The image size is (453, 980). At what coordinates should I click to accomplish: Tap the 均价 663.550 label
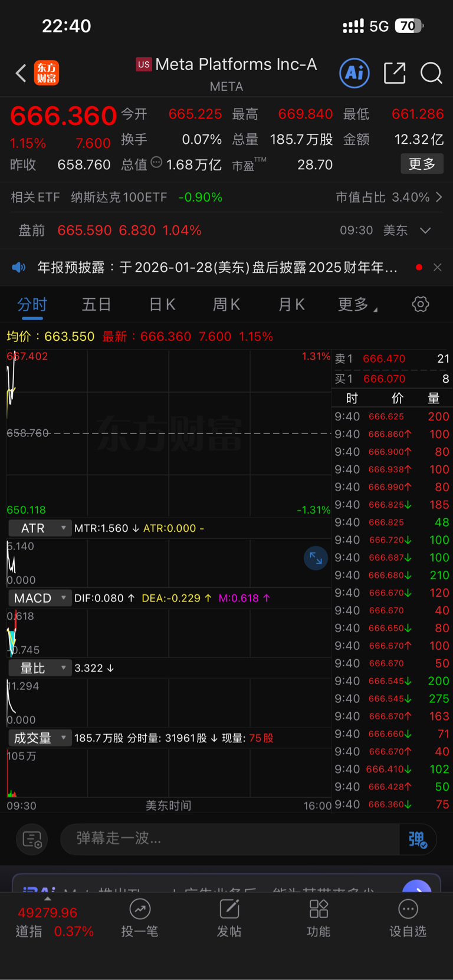point(50,336)
